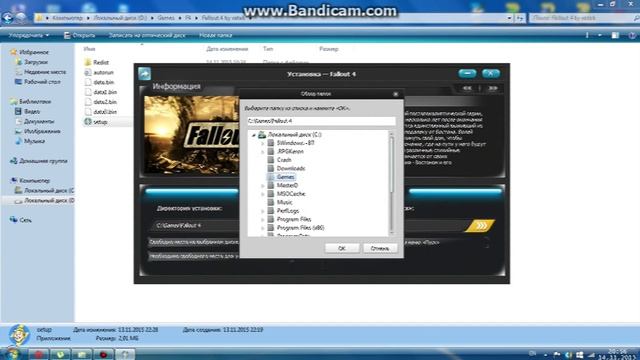Image resolution: width=640 pixels, height=360 pixels.
Task: Select the Games folder in tree
Action: [285, 177]
